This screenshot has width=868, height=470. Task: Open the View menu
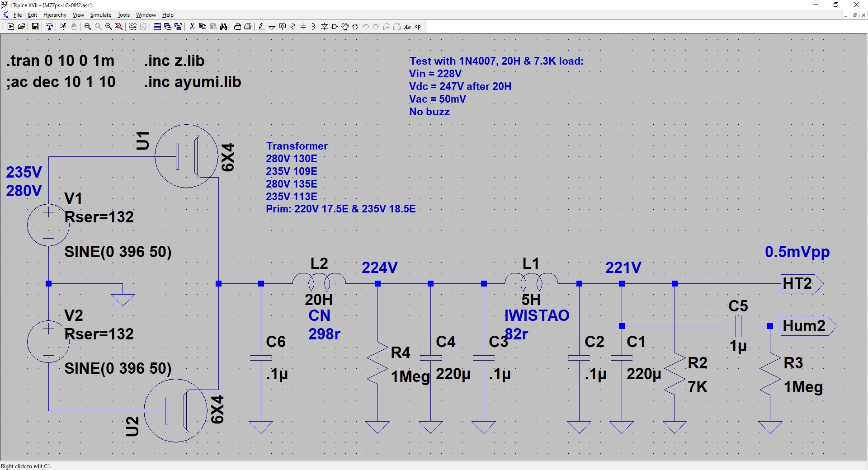pyautogui.click(x=78, y=15)
